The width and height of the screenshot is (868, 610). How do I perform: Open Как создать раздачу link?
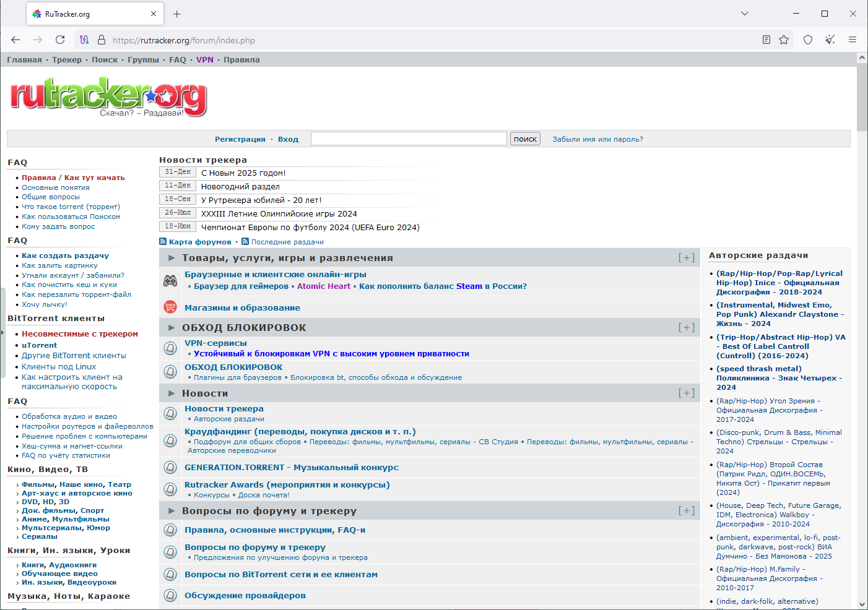click(x=65, y=256)
